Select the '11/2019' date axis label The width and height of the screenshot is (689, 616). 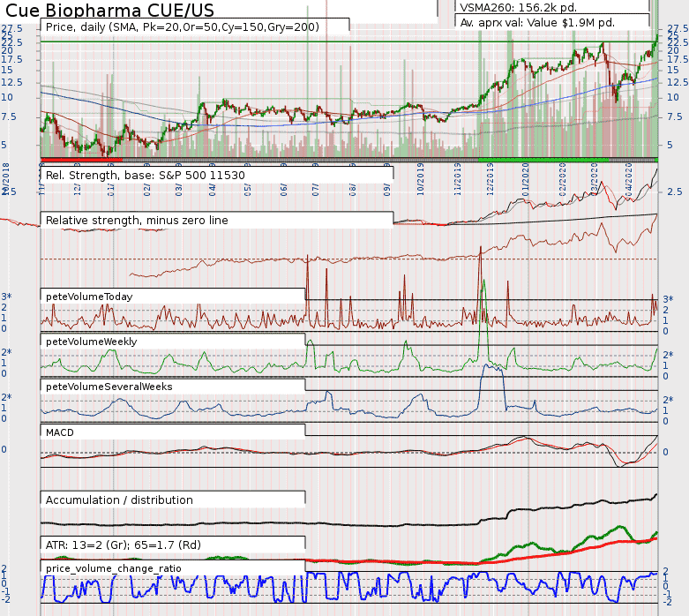tap(458, 179)
